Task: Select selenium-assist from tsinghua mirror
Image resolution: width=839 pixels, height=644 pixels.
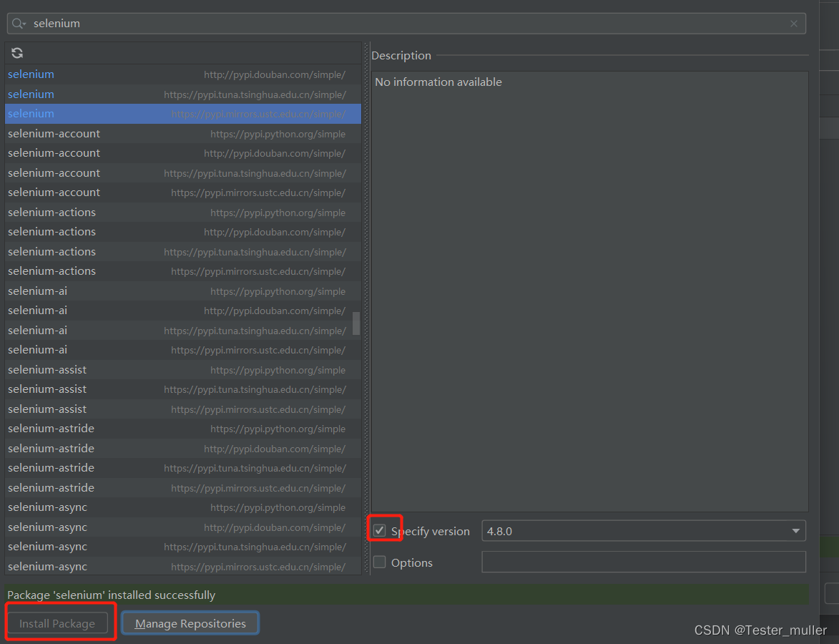Action: pyautogui.click(x=183, y=389)
